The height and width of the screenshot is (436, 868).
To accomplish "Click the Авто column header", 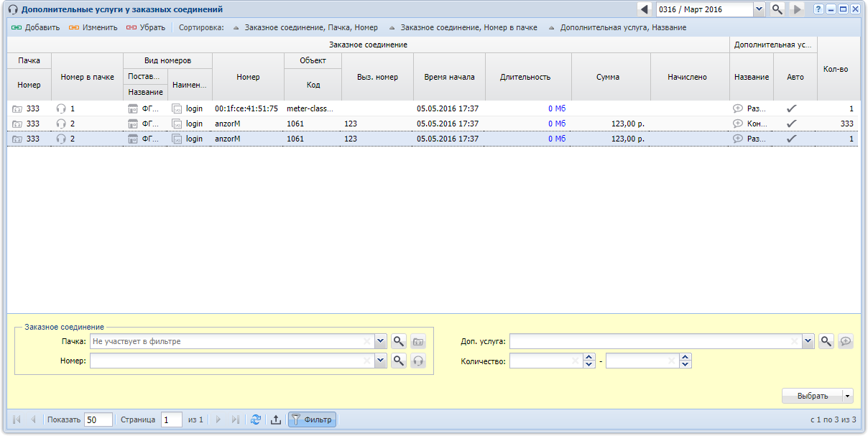I will coord(795,77).
